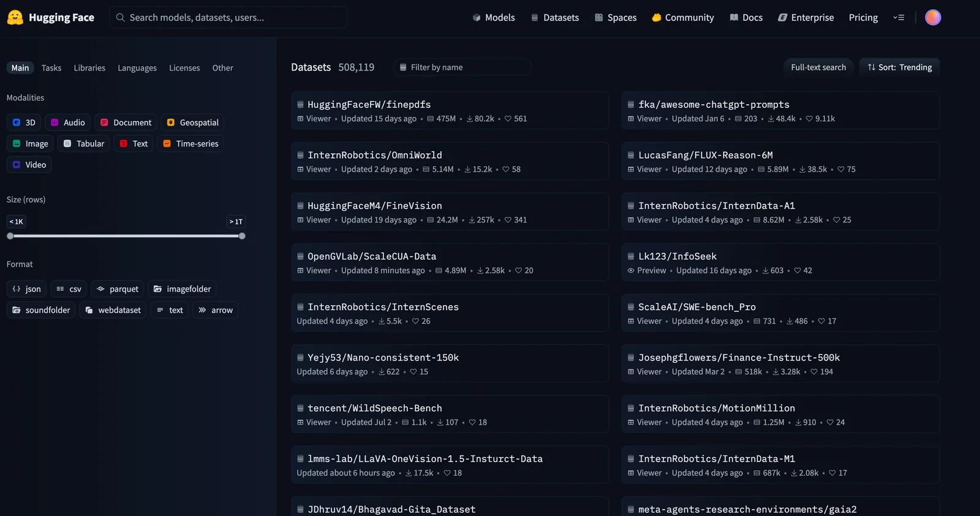Enable the Tabular modality filter
The image size is (980, 516).
coord(84,143)
